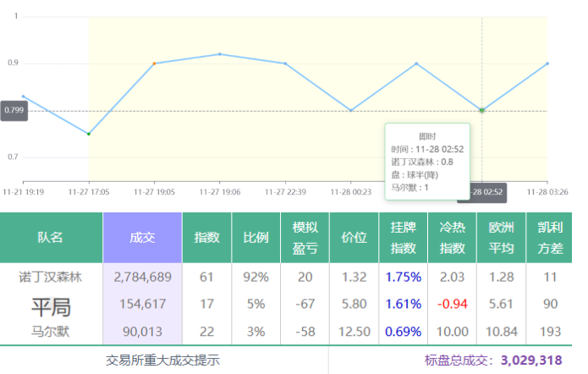Click the 3,029,318 total volume value
The image size is (588, 374).
pos(531,360)
